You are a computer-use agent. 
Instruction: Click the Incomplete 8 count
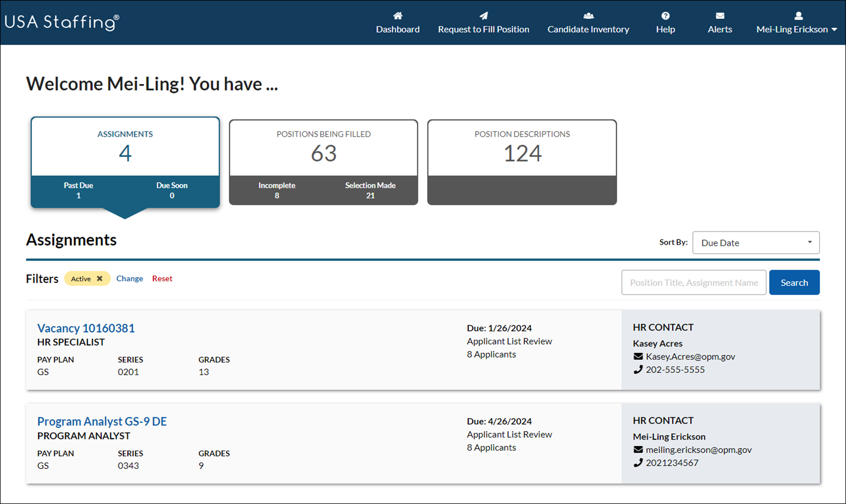pos(277,190)
